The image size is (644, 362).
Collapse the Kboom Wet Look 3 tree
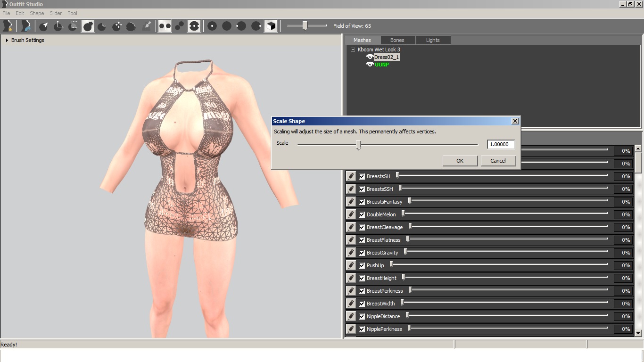coord(354,49)
